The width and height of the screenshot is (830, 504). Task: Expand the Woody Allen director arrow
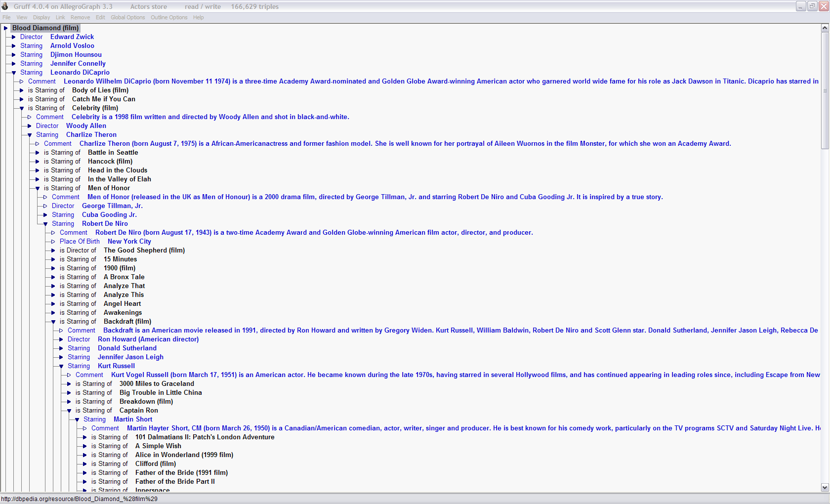pos(30,126)
